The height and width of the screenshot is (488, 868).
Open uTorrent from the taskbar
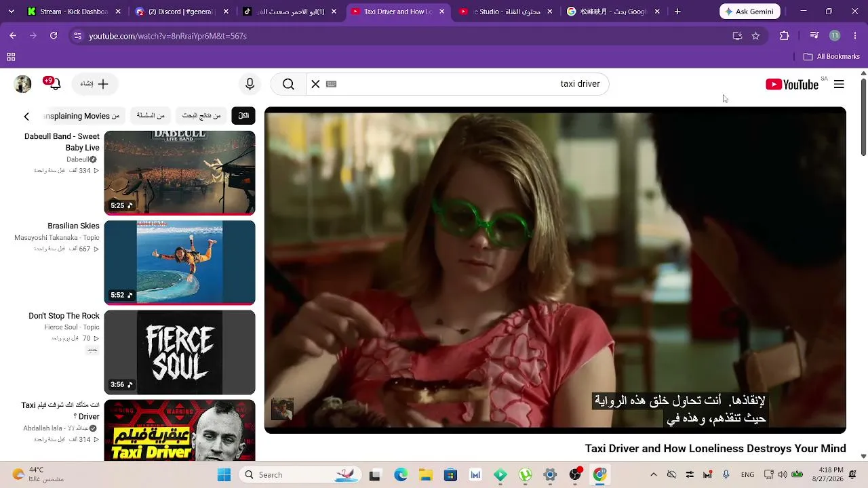click(x=525, y=474)
